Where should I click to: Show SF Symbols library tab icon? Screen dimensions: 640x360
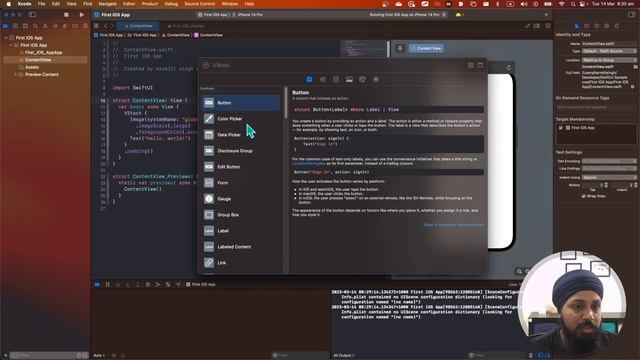point(376,79)
